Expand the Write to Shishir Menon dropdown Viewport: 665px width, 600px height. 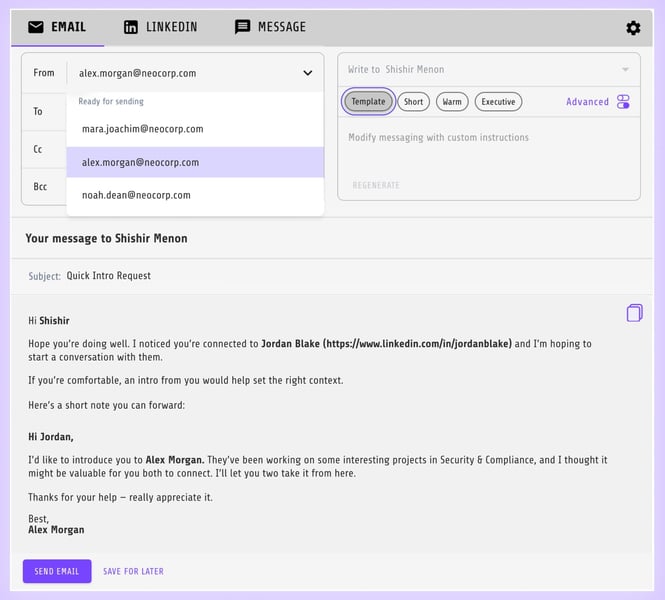(x=625, y=70)
